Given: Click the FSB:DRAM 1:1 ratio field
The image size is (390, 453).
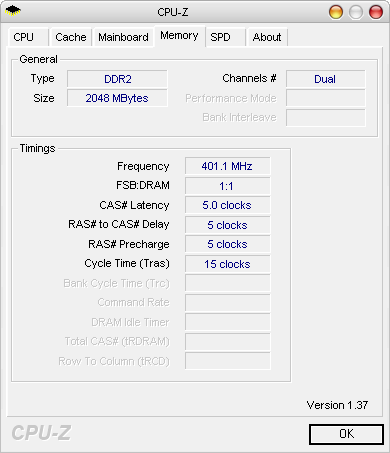Looking at the screenshot, I should coord(228,186).
